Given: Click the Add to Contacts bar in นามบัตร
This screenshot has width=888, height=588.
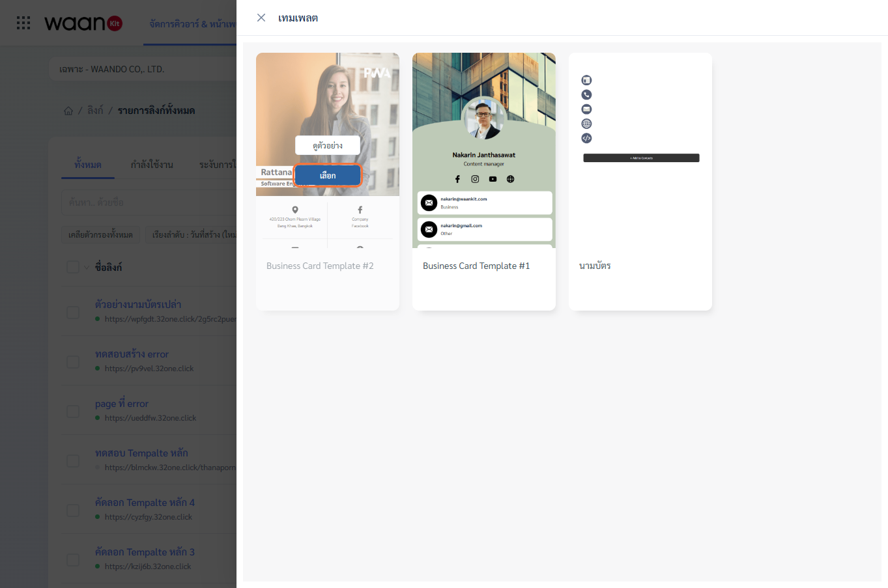Looking at the screenshot, I should tap(641, 158).
